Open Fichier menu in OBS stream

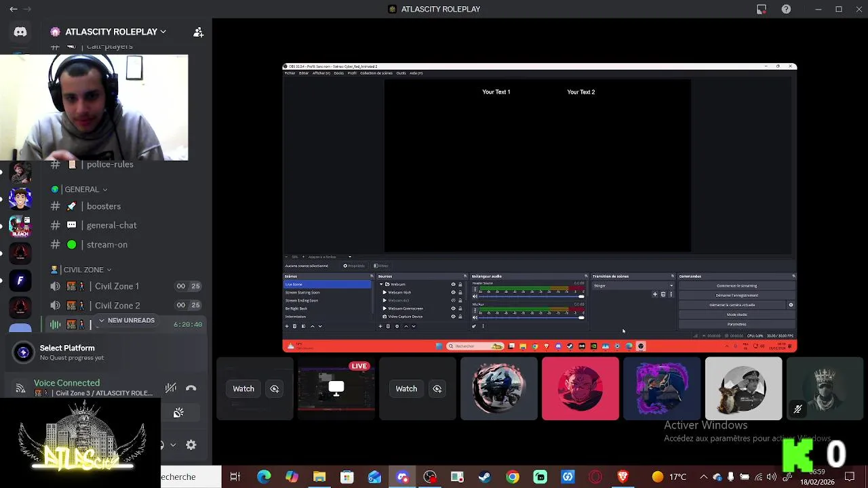pos(290,73)
